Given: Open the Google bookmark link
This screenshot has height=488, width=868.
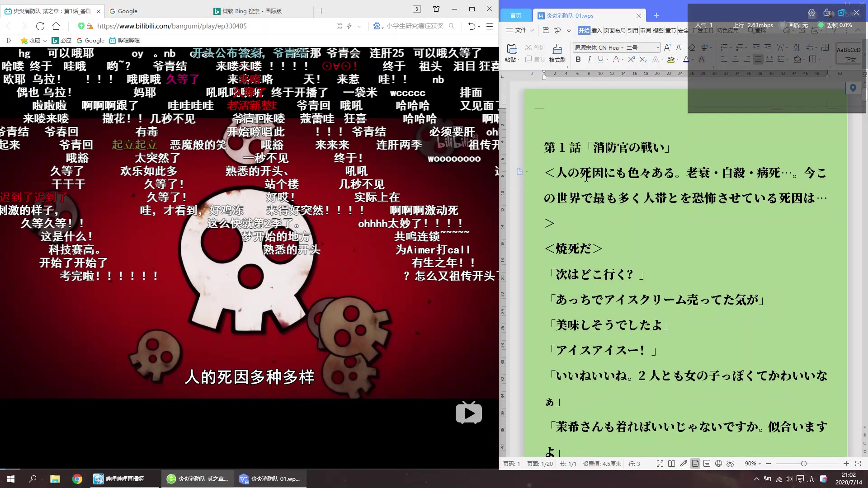Looking at the screenshot, I should (x=90, y=41).
